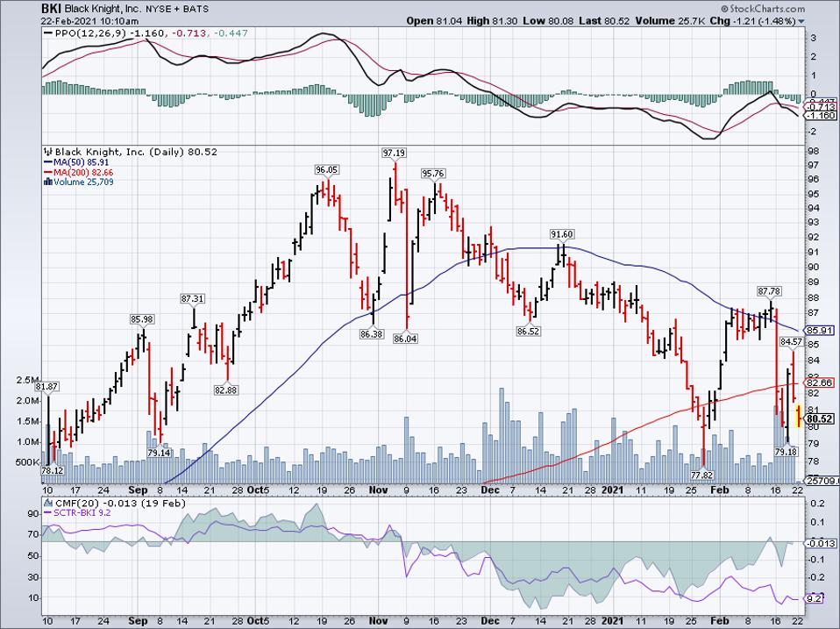This screenshot has height=629, width=840.
Task: Click the Dec label under price panel
Action: click(489, 490)
